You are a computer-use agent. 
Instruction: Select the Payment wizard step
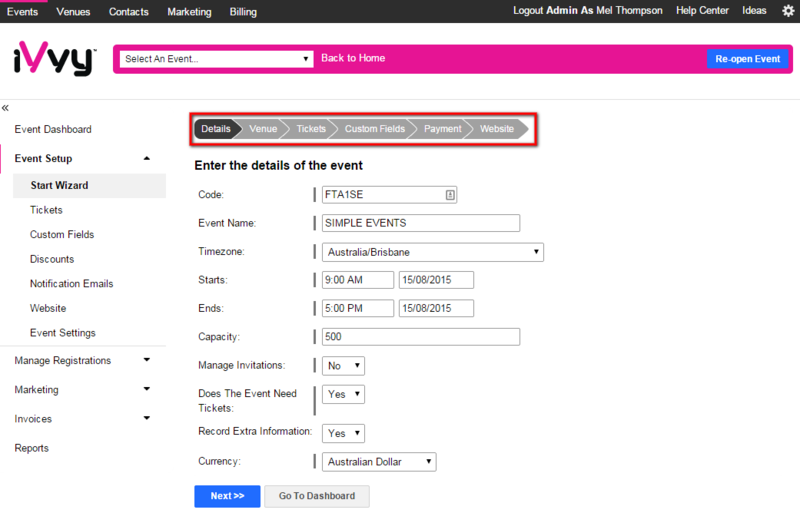443,129
